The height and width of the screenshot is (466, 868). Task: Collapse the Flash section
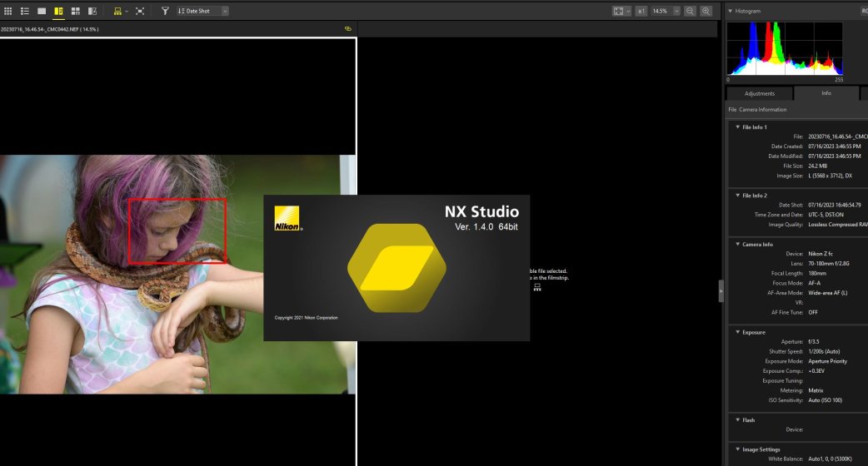click(738, 420)
